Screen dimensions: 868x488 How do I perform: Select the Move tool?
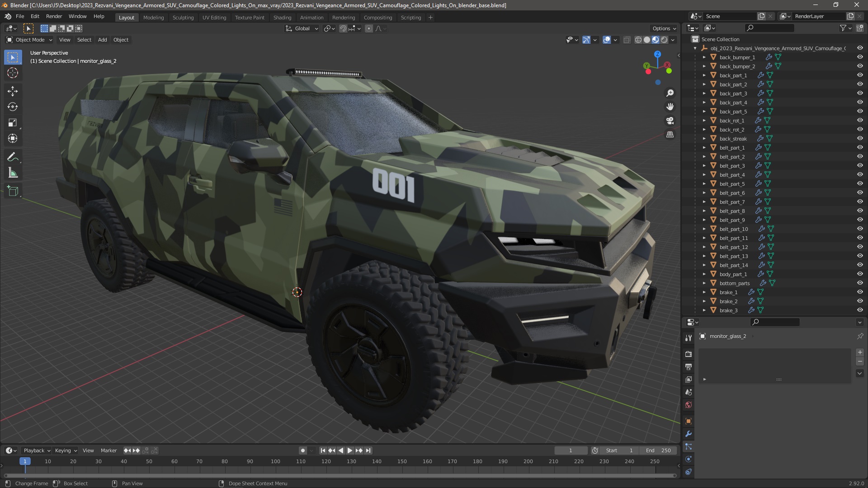pyautogui.click(x=13, y=91)
